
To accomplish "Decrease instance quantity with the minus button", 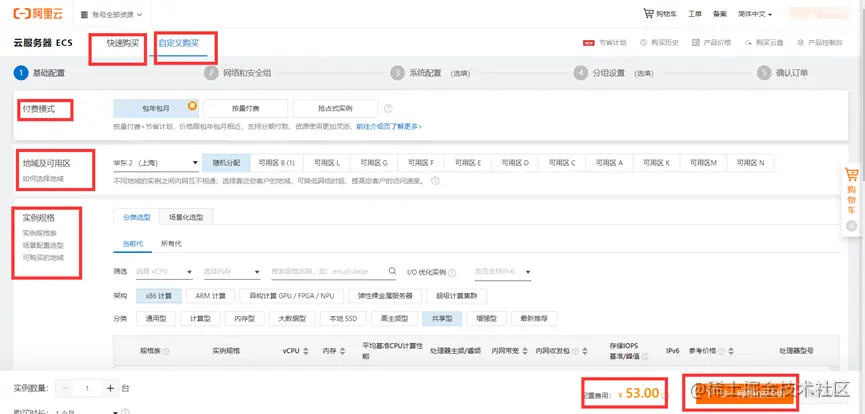I will [x=66, y=388].
